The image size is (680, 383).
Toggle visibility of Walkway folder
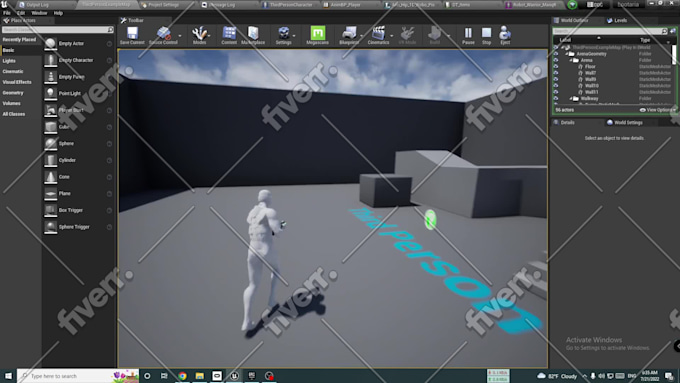(x=556, y=98)
